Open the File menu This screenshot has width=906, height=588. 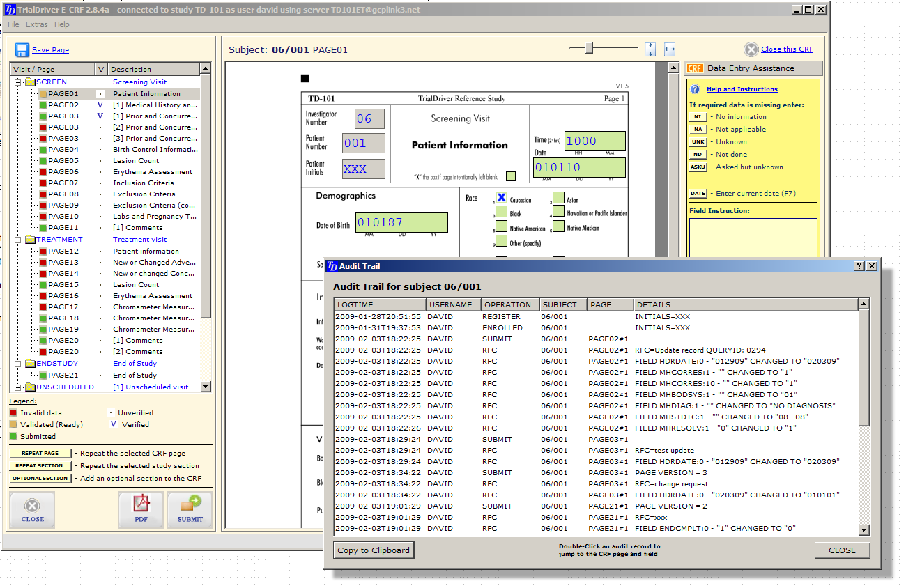click(x=13, y=24)
